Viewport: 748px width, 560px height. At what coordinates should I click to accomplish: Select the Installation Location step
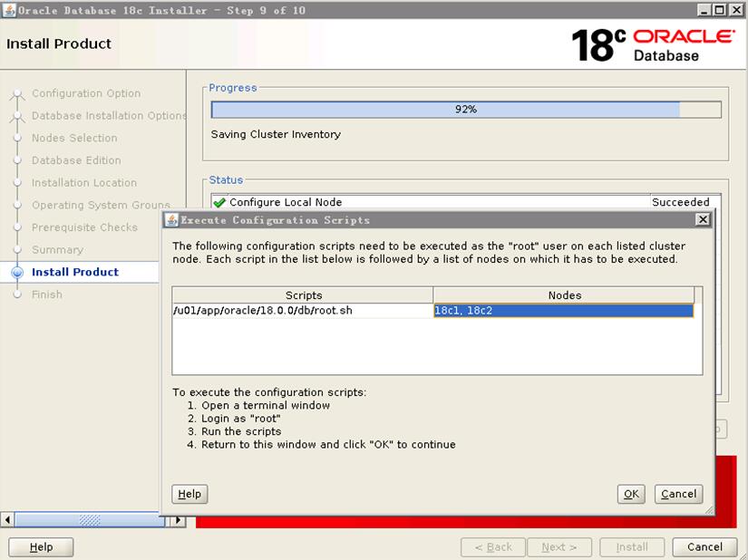point(84,183)
